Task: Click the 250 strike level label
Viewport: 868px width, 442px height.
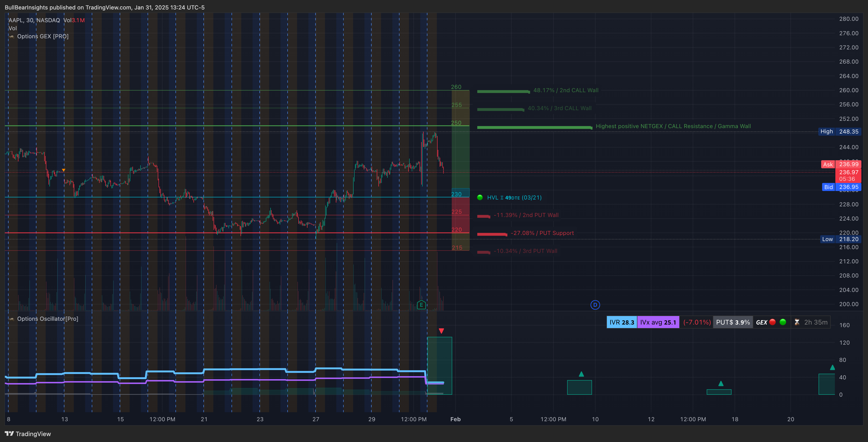Action: [456, 123]
